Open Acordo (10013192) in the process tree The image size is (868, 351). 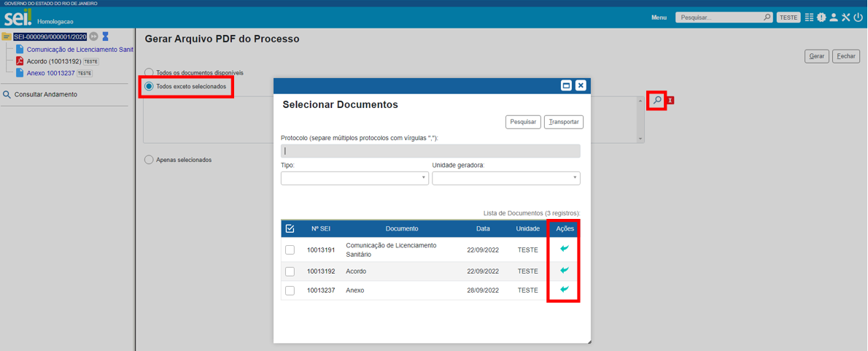tap(53, 61)
